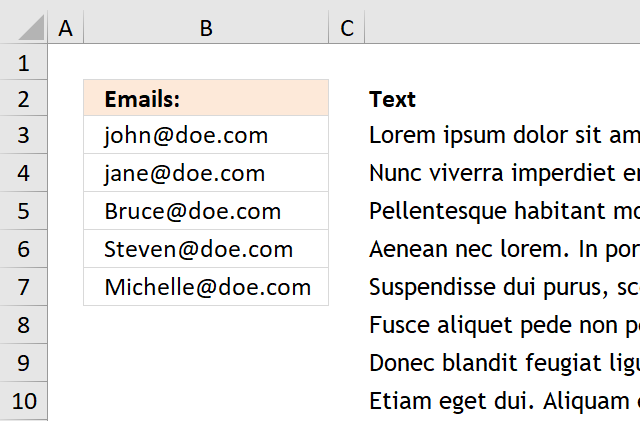Click the bold Text header cell

point(502,99)
